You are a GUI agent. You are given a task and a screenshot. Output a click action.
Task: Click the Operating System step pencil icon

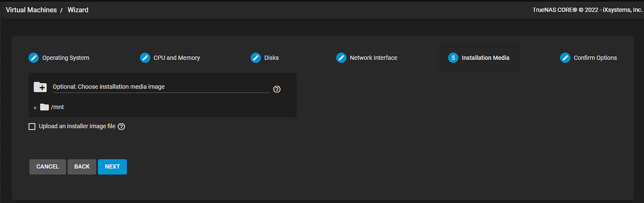34,58
